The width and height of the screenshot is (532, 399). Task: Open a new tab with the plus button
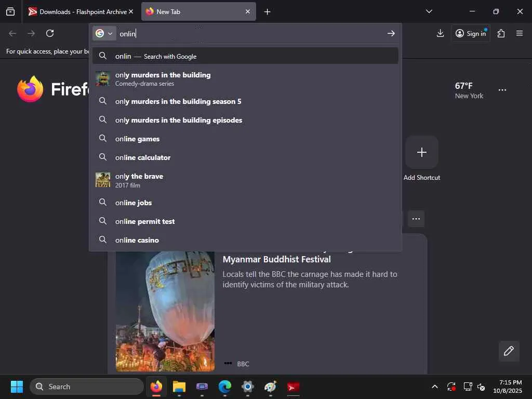pos(268,12)
